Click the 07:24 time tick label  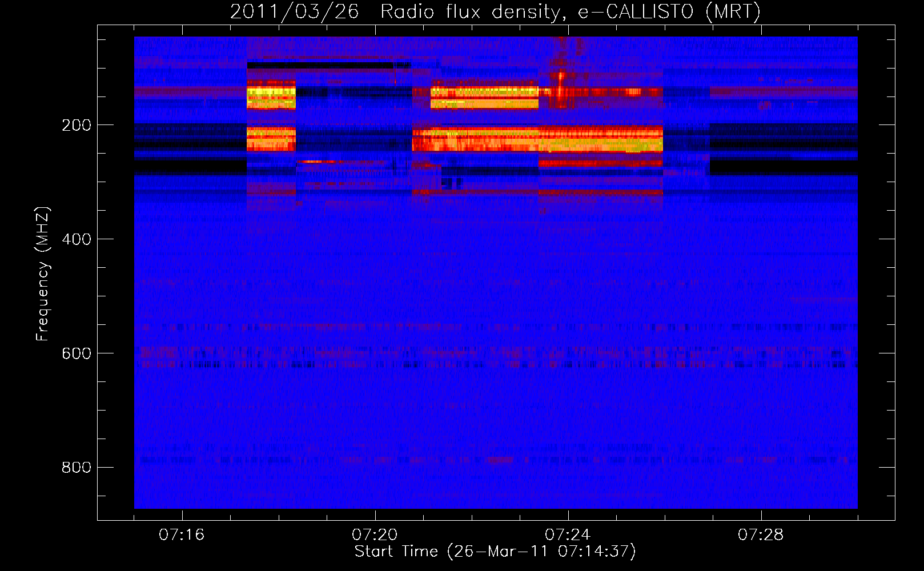tap(568, 535)
